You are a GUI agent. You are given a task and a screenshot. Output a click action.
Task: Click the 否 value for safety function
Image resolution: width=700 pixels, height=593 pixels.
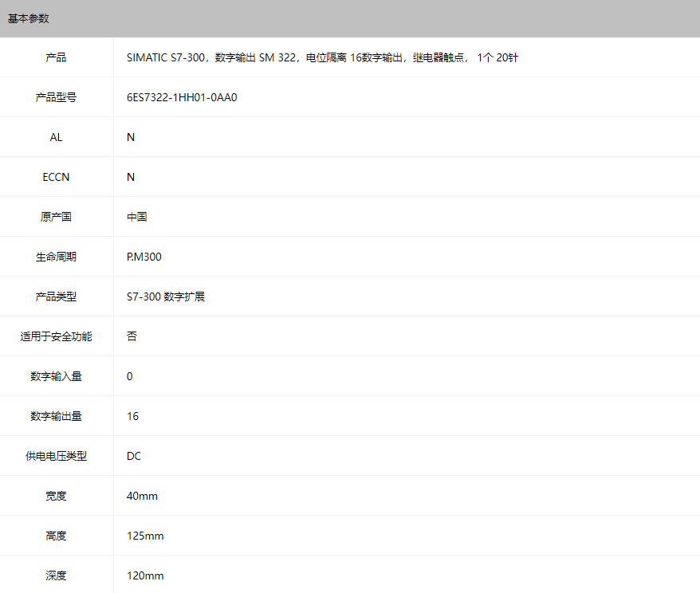pyautogui.click(x=132, y=336)
